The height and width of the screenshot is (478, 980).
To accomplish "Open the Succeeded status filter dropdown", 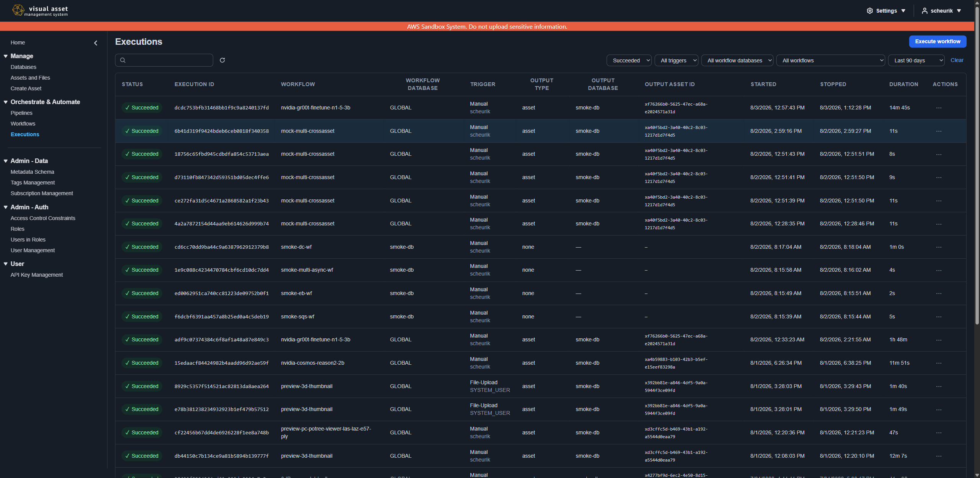I will click(x=629, y=60).
